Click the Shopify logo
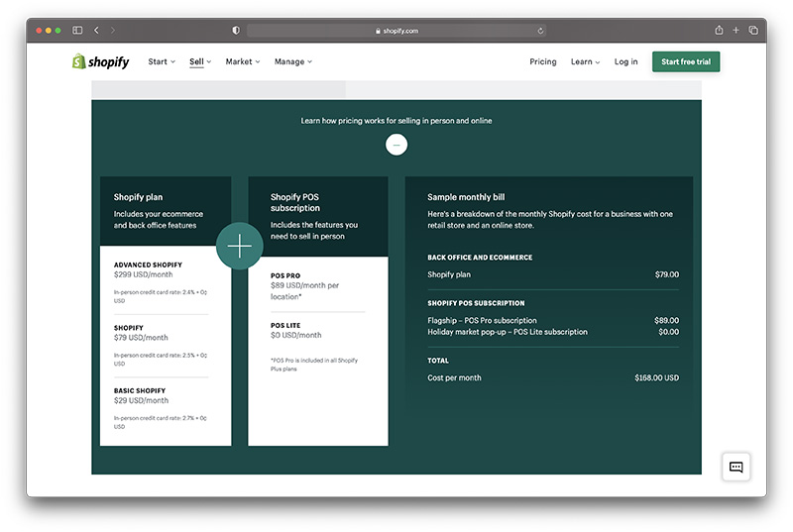 (x=101, y=61)
